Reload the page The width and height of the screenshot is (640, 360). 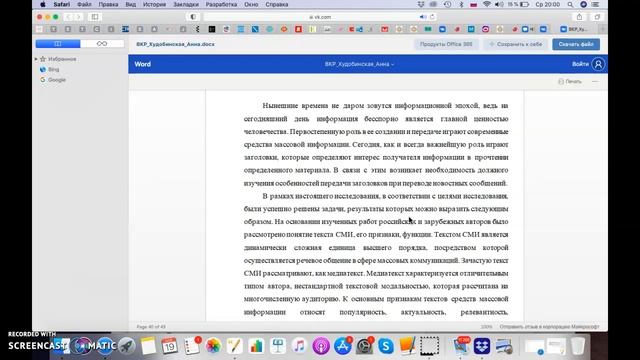point(432,17)
